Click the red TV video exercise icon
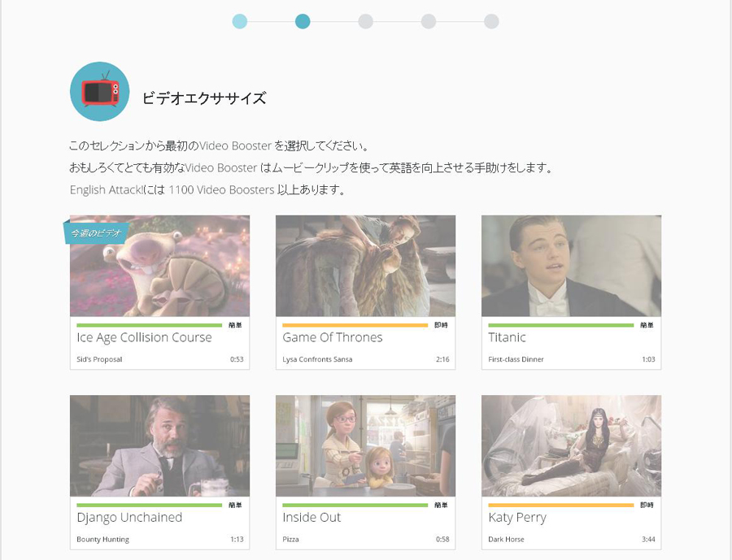Viewport: 732px width, 560px height. pyautogui.click(x=99, y=92)
